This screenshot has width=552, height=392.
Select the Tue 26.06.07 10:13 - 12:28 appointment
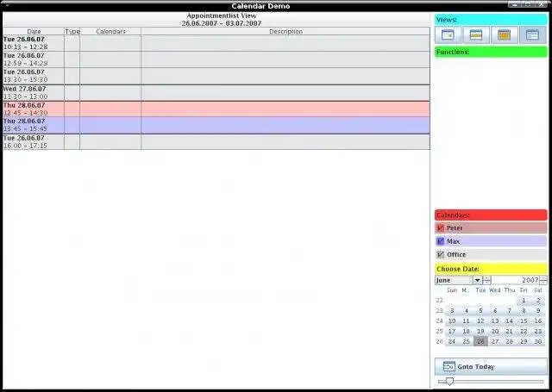point(216,43)
